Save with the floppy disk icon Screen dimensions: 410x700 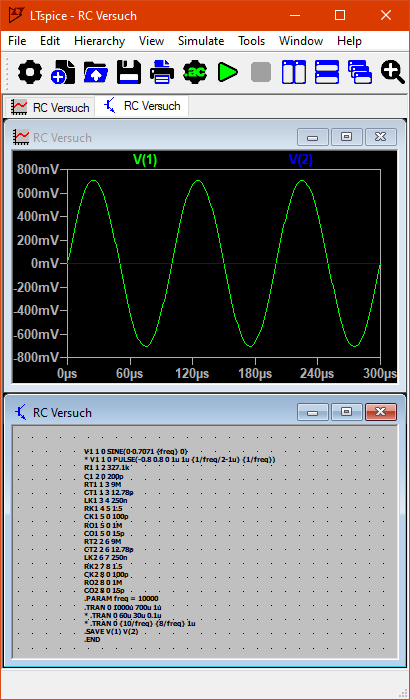129,72
